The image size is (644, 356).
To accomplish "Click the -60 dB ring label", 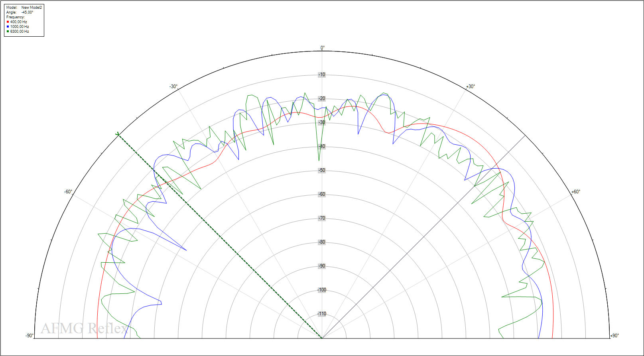I will (322, 194).
